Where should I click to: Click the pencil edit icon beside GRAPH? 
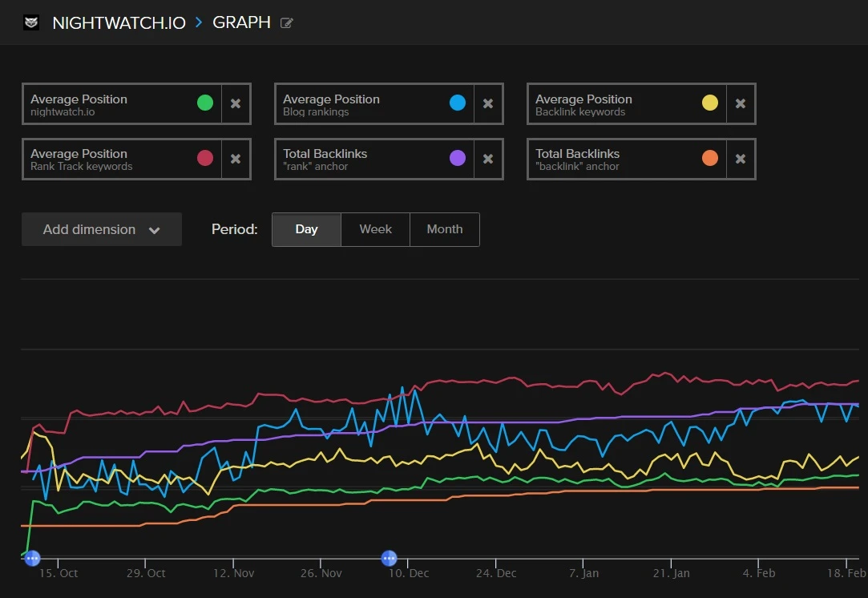(x=286, y=23)
